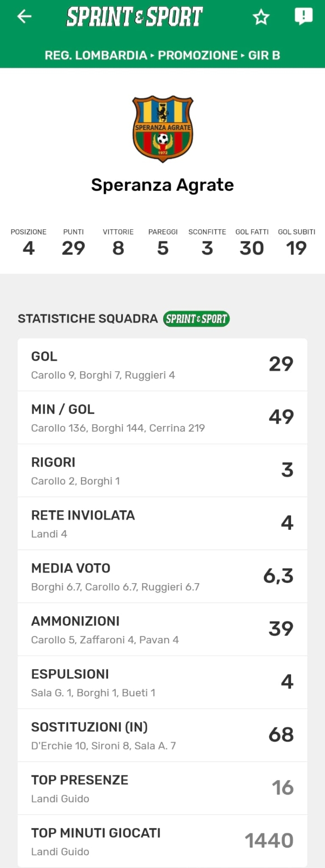
Task: Open SOSTITUZIONI (IN) row
Action: 162,735
